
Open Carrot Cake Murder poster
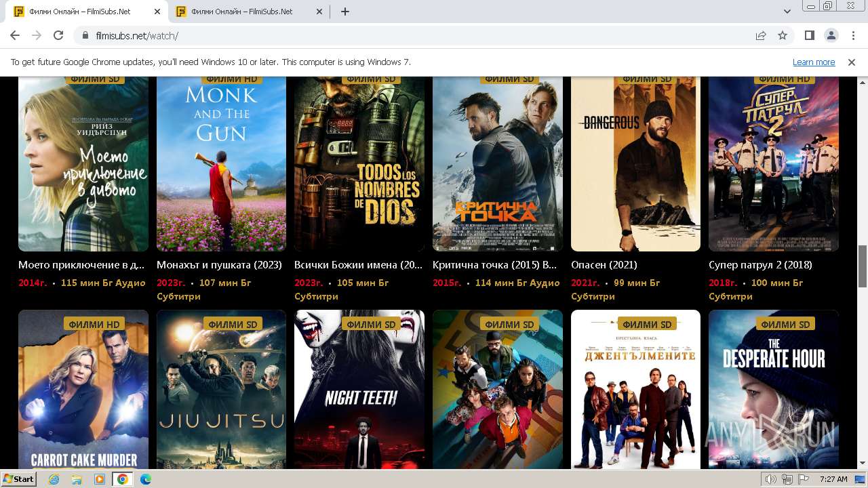tap(83, 389)
